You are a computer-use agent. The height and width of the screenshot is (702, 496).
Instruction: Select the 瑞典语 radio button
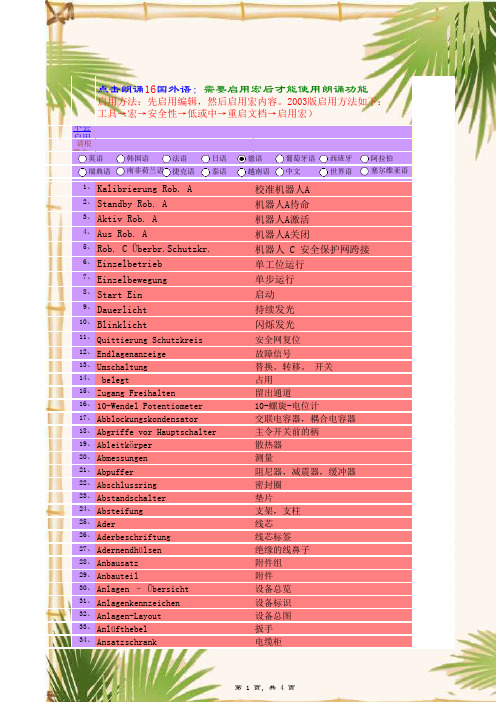coord(82,172)
